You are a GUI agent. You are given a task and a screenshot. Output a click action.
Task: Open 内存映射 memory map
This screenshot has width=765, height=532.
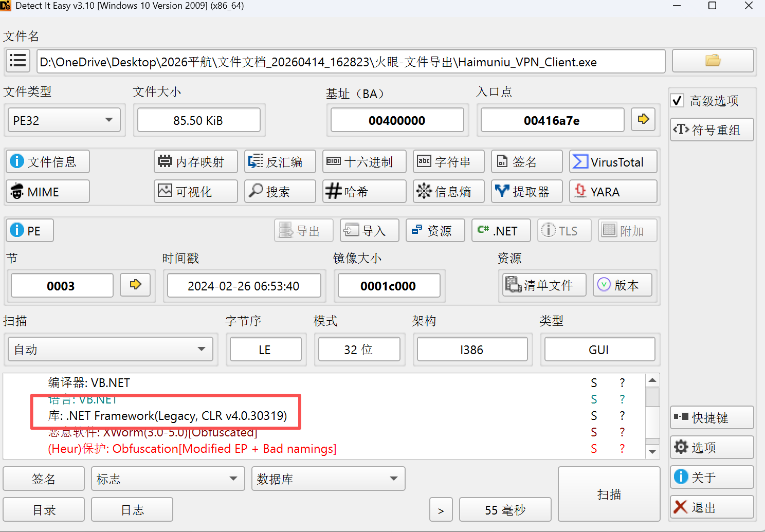coord(196,162)
